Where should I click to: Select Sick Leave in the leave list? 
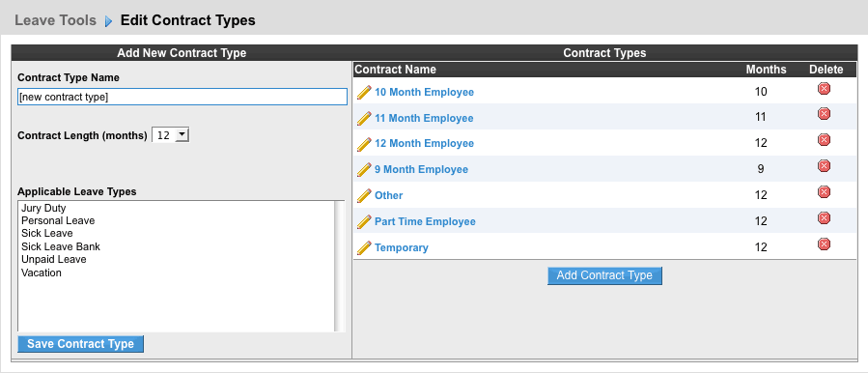(x=47, y=233)
